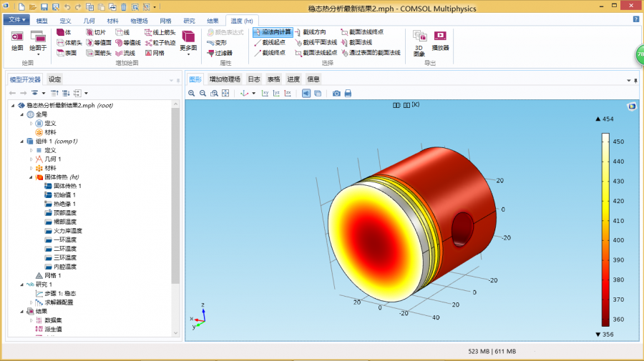Screen dimensions: 644x361
Task: Add a 体 volume plot
Action: [x=64, y=32]
